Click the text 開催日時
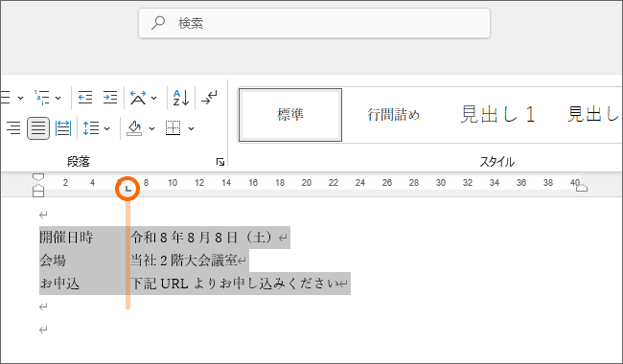The image size is (623, 364). coord(66,238)
